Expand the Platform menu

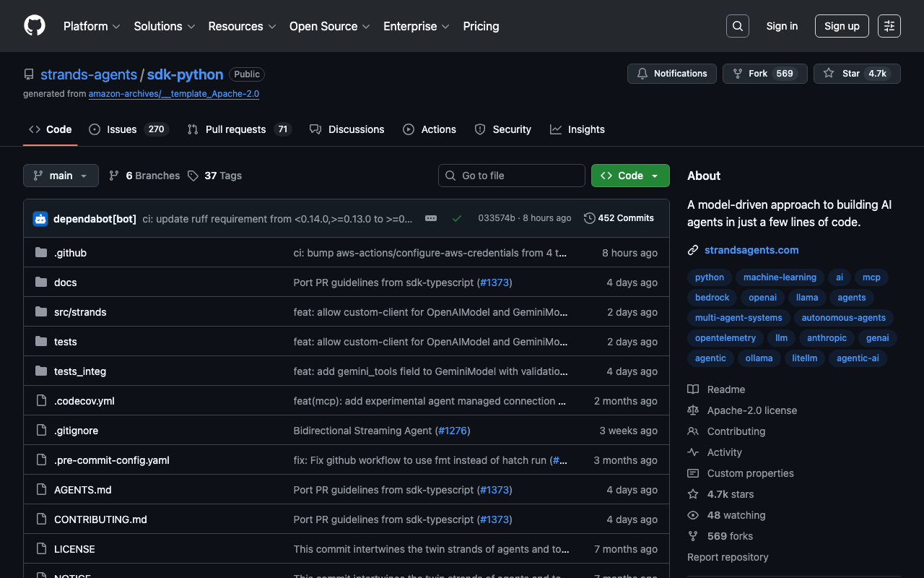92,26
